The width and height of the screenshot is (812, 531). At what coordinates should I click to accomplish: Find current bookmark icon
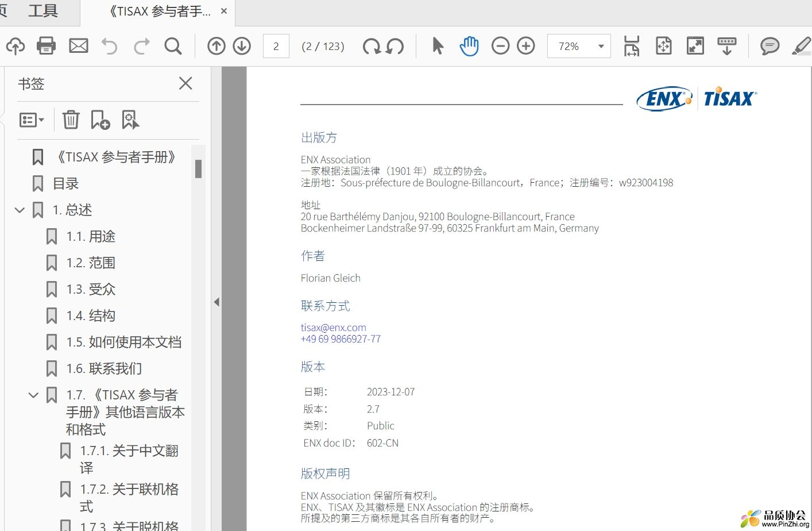[130, 120]
